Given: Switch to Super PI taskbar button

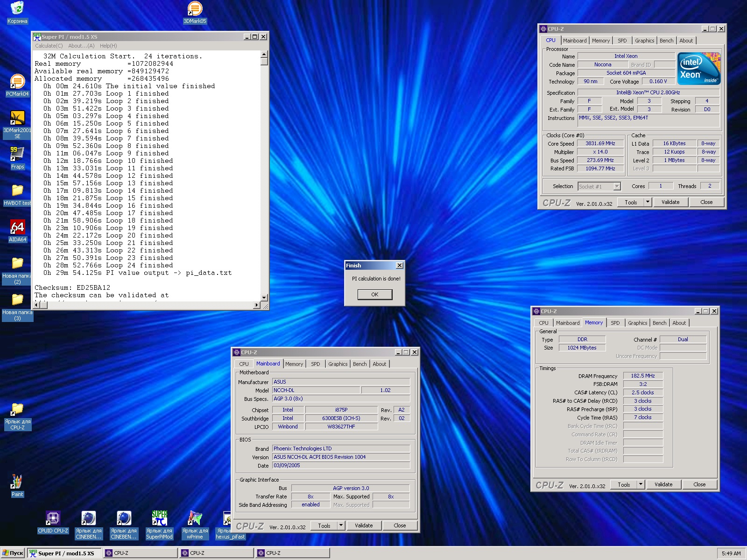Looking at the screenshot, I should click(64, 553).
